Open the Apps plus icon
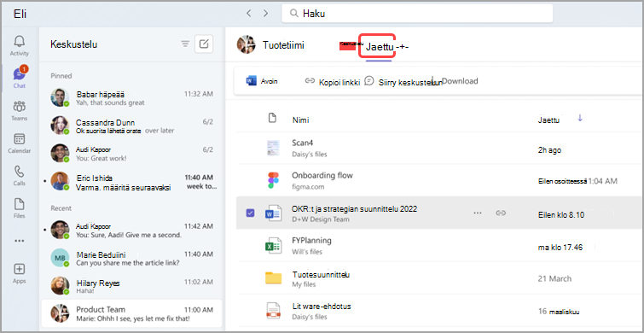 point(20,273)
